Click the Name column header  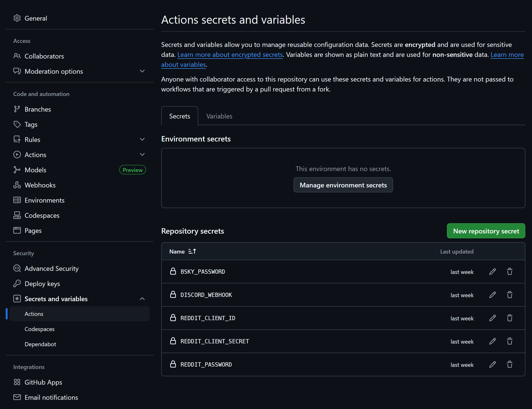177,251
